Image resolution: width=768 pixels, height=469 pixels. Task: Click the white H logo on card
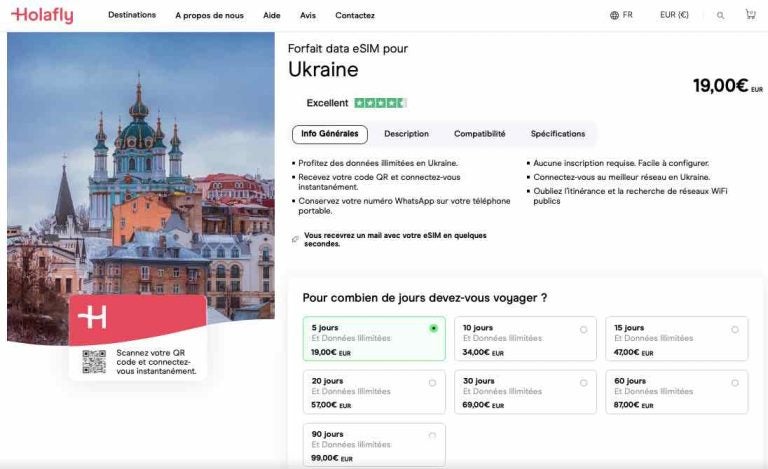(92, 317)
